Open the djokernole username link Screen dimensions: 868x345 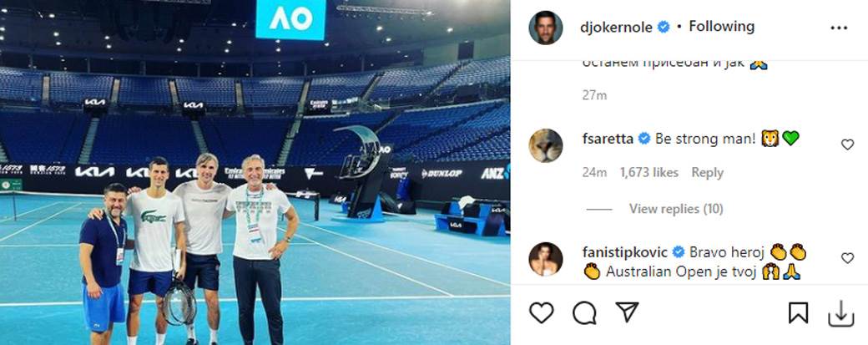click(x=616, y=27)
